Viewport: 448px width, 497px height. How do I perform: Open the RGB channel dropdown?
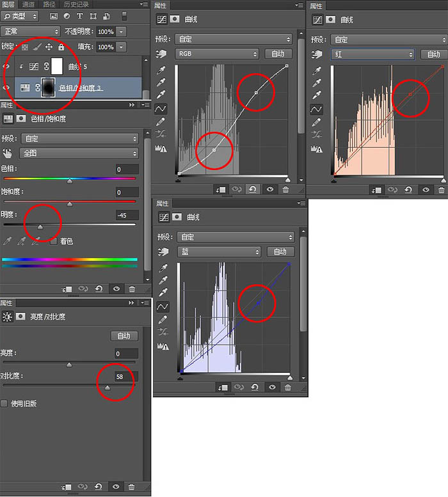tap(218, 54)
